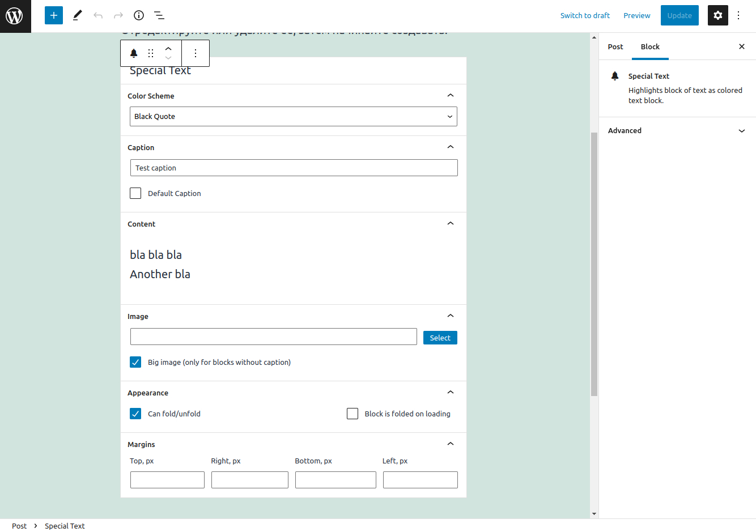This screenshot has width=756, height=532.
Task: Select the Block tab in the sidebar
Action: pos(650,47)
